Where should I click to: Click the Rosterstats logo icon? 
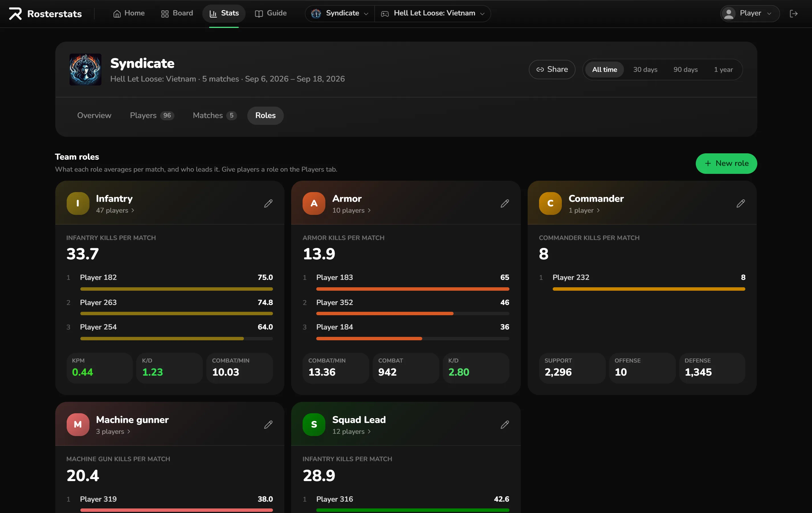(x=15, y=13)
